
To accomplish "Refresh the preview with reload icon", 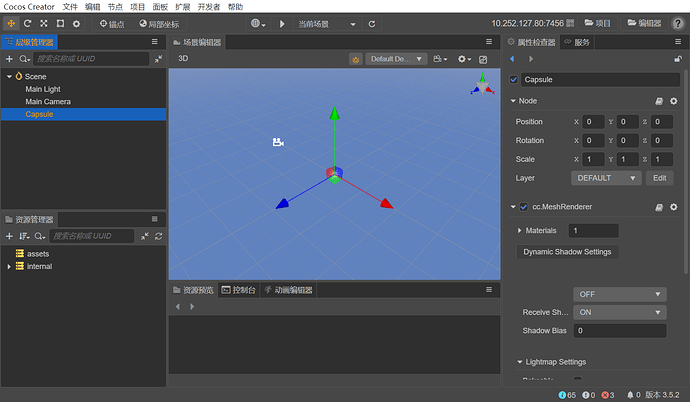I will coord(372,24).
